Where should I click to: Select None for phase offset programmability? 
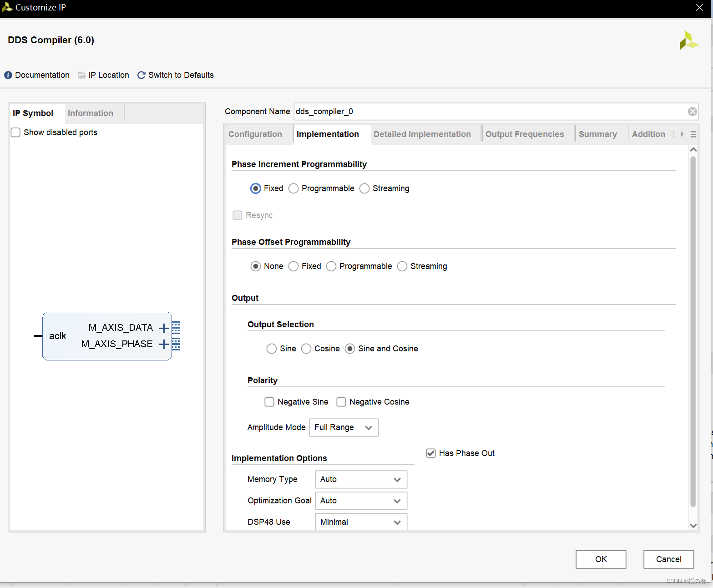coord(256,266)
